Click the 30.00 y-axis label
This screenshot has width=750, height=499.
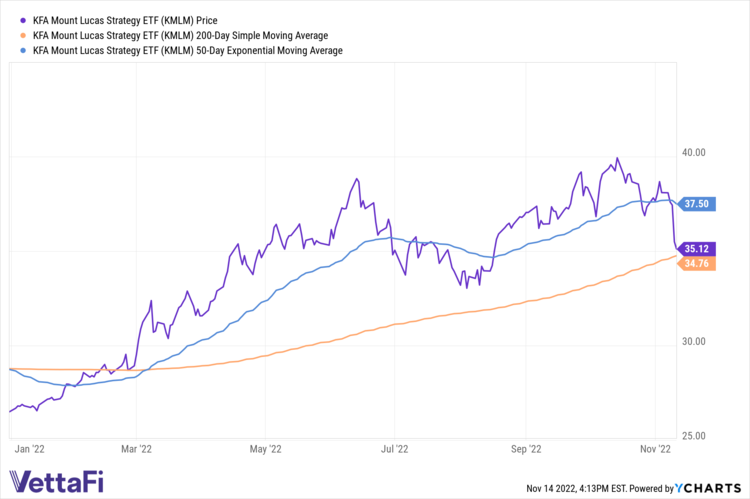tap(693, 341)
